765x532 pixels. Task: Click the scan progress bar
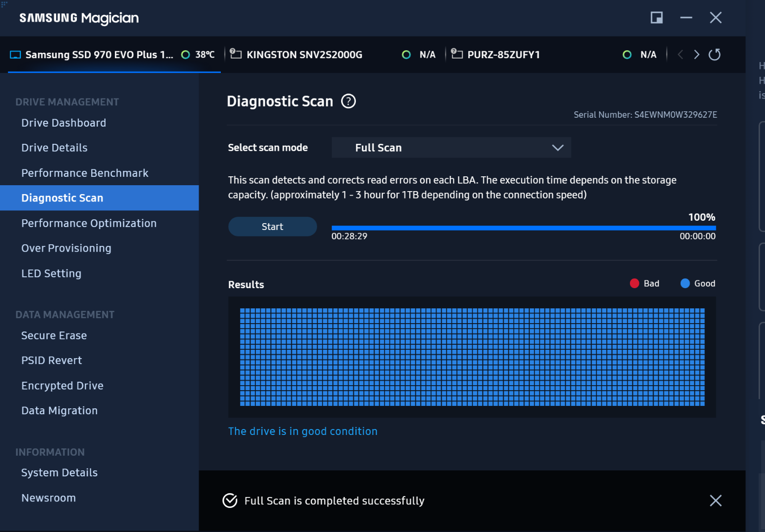click(x=523, y=228)
